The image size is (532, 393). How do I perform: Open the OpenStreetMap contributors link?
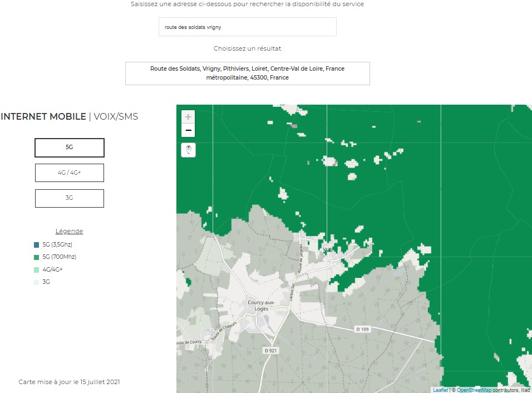(x=474, y=390)
